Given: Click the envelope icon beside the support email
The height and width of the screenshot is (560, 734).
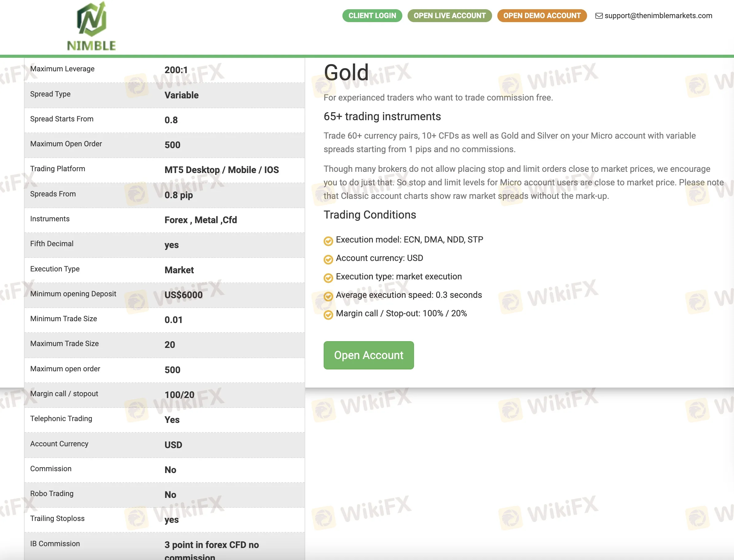Looking at the screenshot, I should pos(599,15).
